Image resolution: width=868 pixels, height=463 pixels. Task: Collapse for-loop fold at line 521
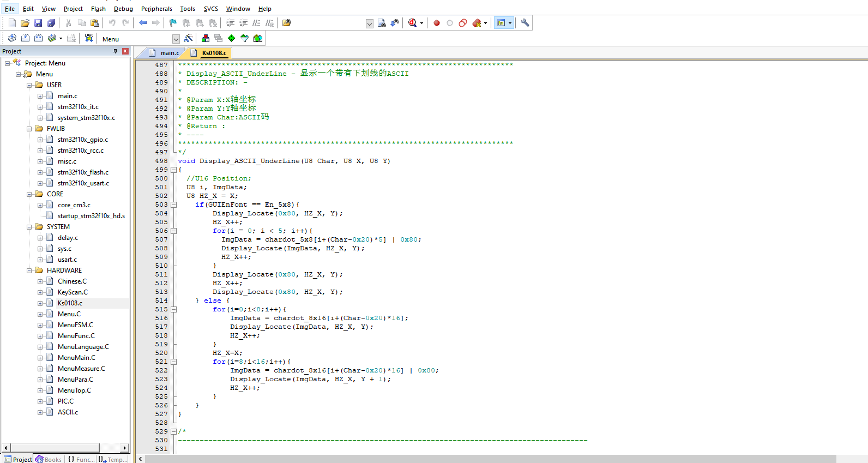[x=174, y=362]
